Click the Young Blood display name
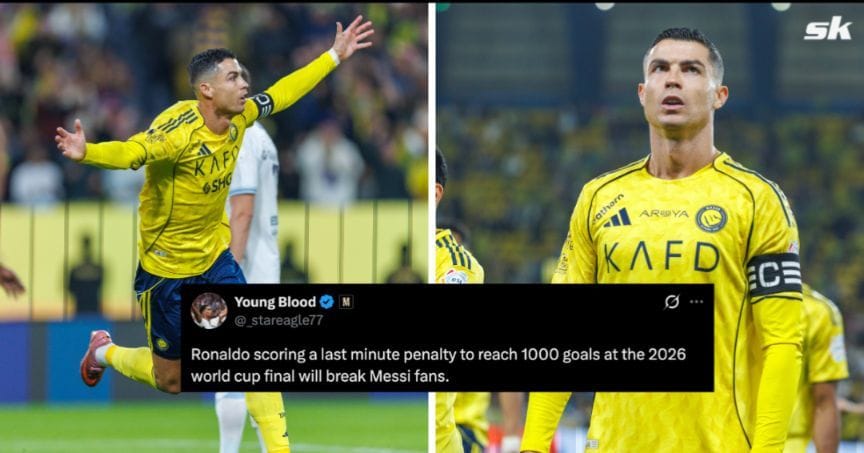Viewport: 864px width, 453px height. tap(275, 301)
